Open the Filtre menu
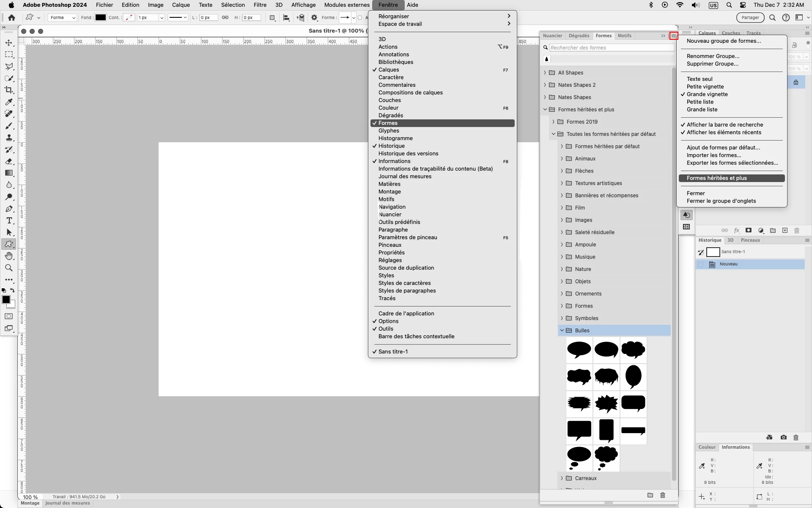The width and height of the screenshot is (812, 508). [260, 5]
